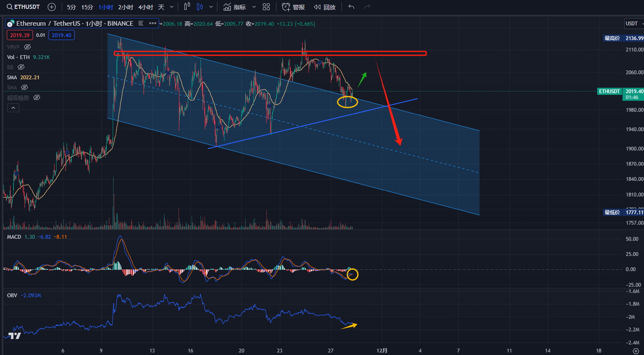Collapse the indicator legend list
The width and height of the screenshot is (644, 355).
(13, 108)
